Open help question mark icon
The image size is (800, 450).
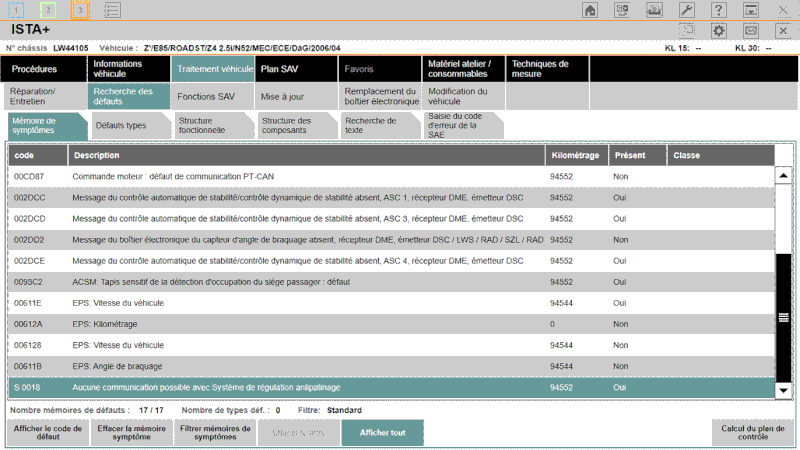tap(718, 10)
